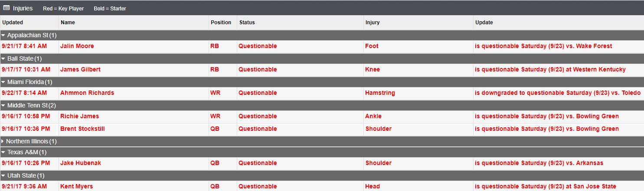
Task: Collapse the Miami Florida group arrow
Action: (3, 82)
